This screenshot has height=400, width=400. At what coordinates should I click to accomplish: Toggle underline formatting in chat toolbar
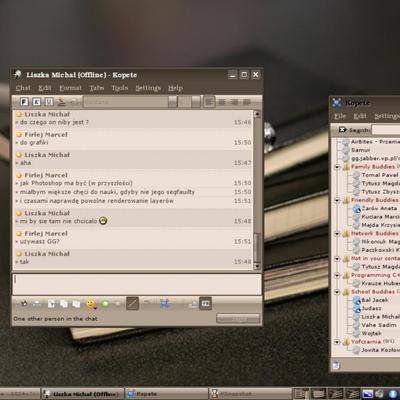pos(49,102)
